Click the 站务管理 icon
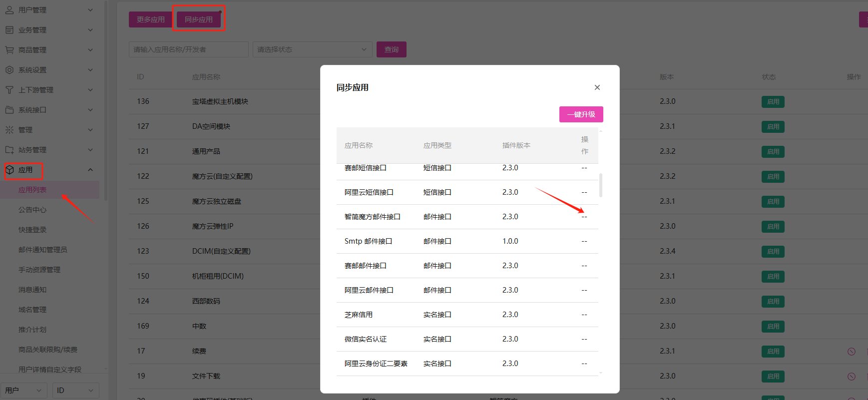 [x=9, y=150]
